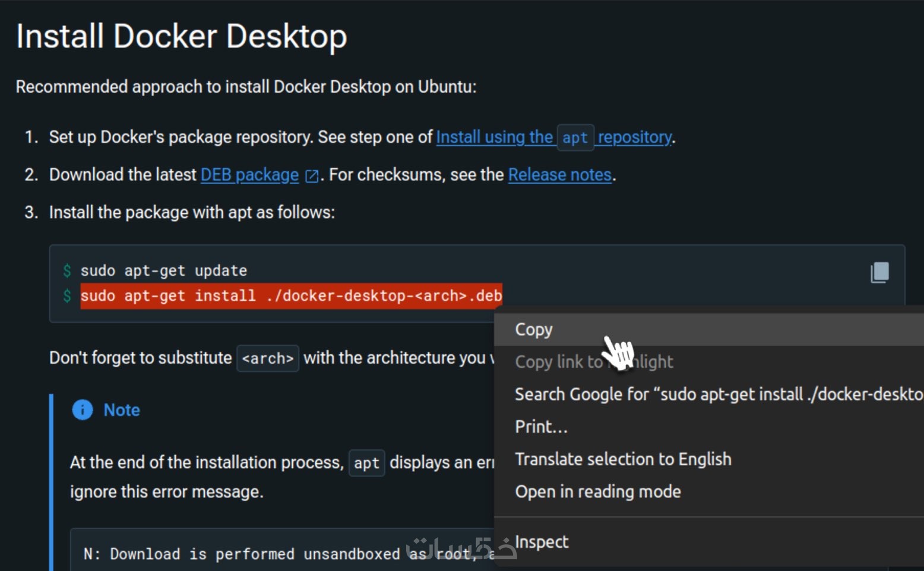Pick Print… in the context menu
The height and width of the screenshot is (571, 924).
(541, 427)
